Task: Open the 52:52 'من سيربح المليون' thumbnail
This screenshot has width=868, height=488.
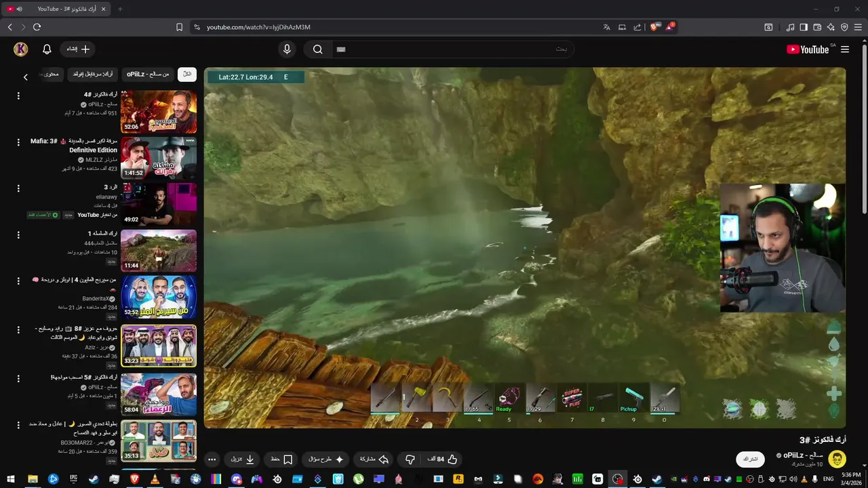Action: point(159,297)
